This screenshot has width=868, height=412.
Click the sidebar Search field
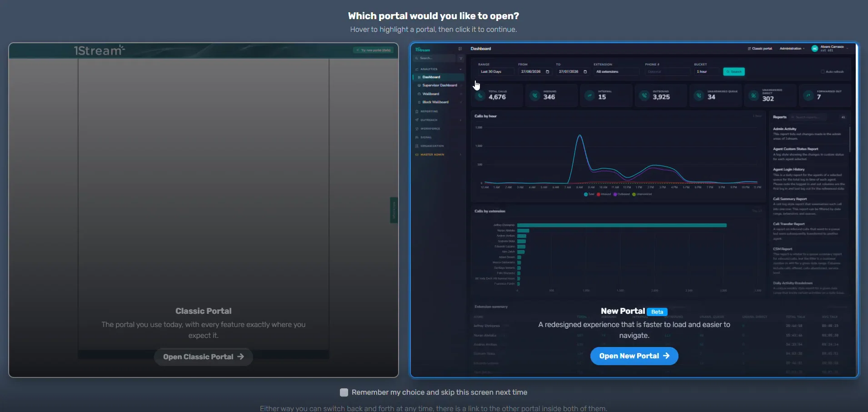435,58
